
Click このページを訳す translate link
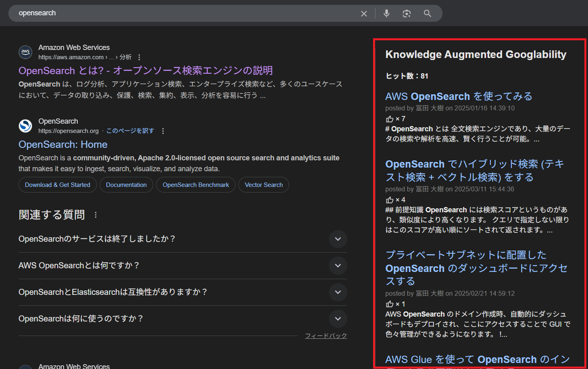tap(130, 131)
